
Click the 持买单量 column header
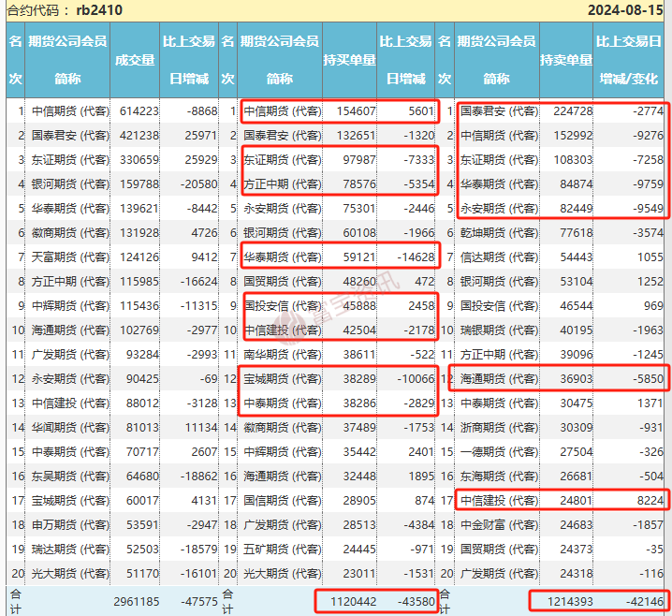click(349, 60)
